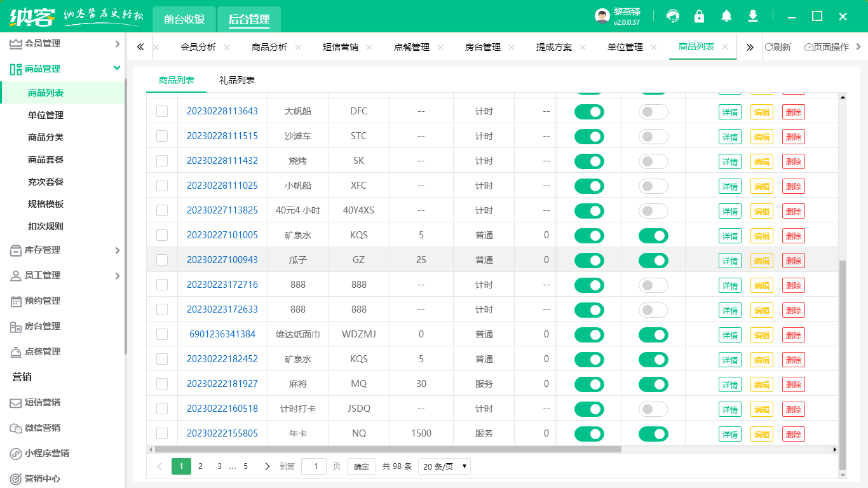Click 详情 for the 麻将 product
This screenshot has width=868, height=488.
(x=729, y=384)
